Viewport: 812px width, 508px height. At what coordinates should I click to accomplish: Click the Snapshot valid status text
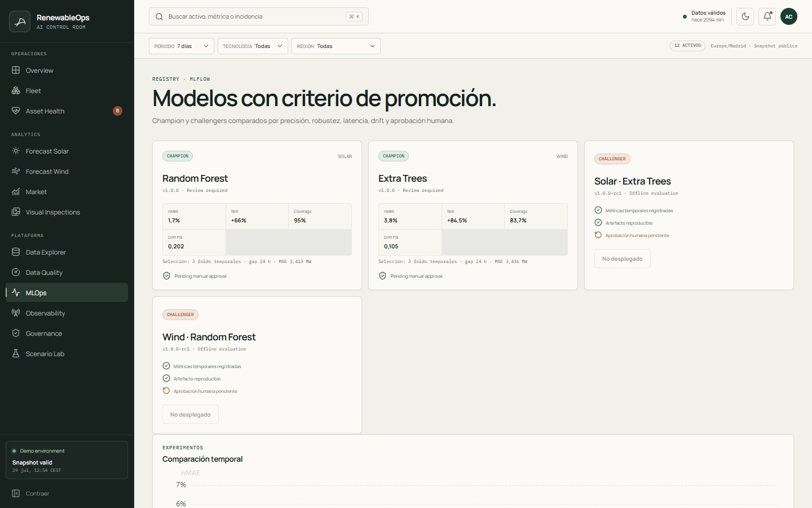tap(32, 463)
